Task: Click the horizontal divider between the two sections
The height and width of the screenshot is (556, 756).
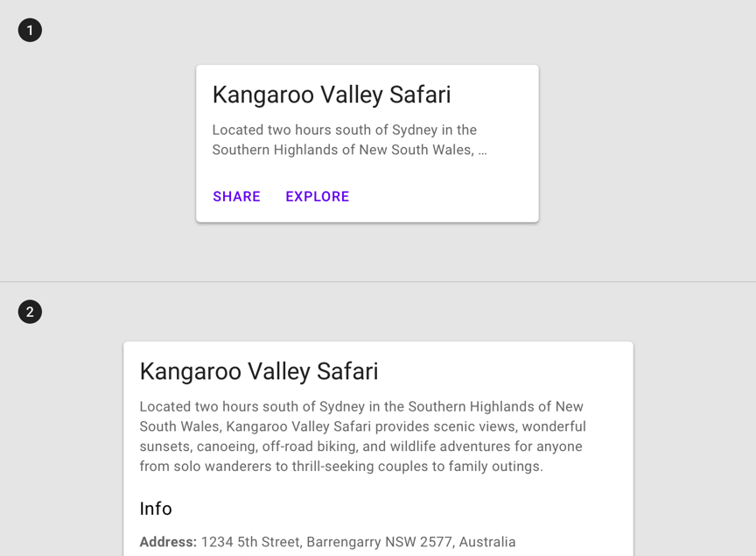Action: [378, 282]
